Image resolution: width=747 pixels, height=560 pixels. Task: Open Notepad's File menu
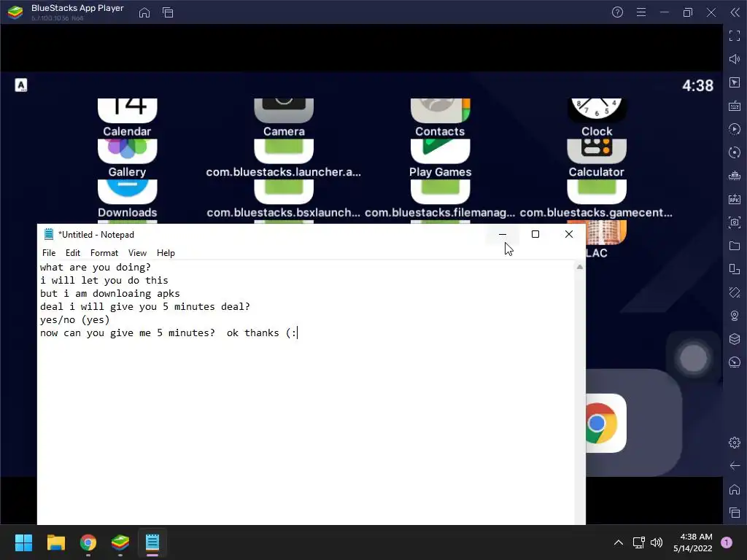[x=49, y=253]
